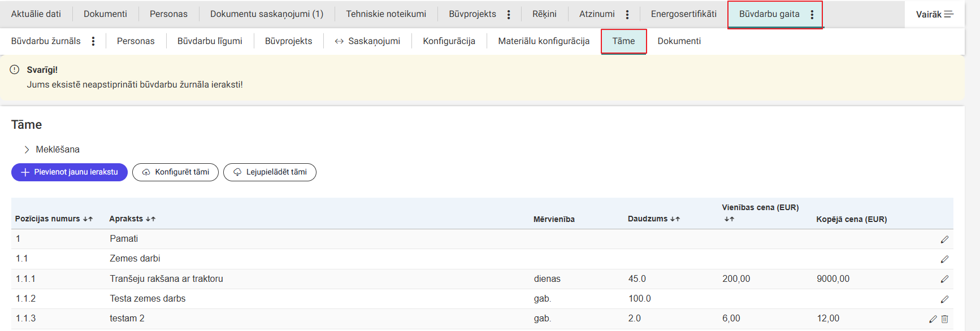980x331 pixels.
Task: Click the 45.0 quantity cell
Action: tap(637, 279)
